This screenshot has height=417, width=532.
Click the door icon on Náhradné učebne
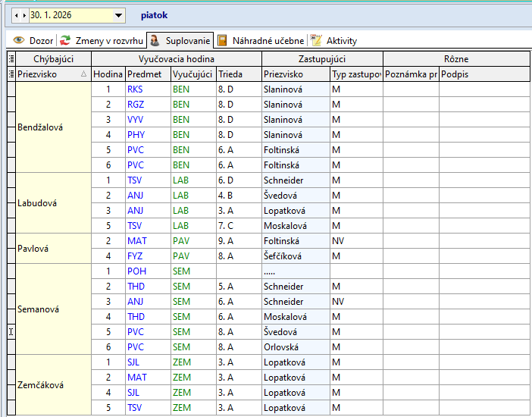223,40
